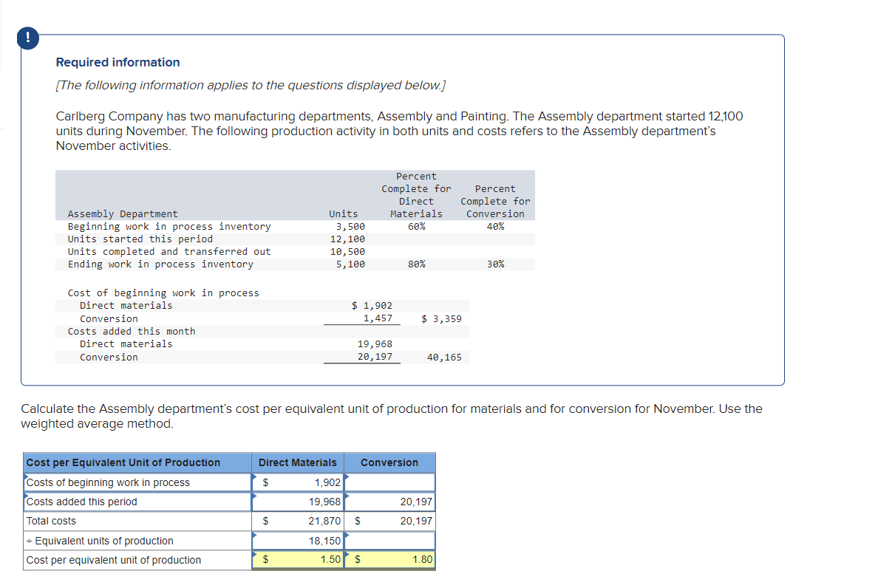The width and height of the screenshot is (892, 588).
Task: Click 'Units started this period' row label
Action: (140, 239)
